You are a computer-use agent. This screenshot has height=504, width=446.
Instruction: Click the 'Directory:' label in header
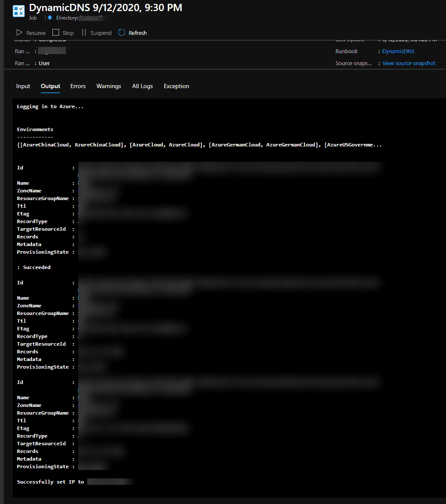67,18
